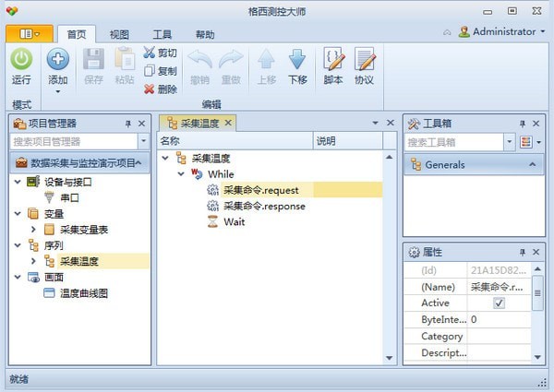The width and height of the screenshot is (554, 392).
Task: Open the 协议 protocol icon
Action: pyautogui.click(x=365, y=59)
